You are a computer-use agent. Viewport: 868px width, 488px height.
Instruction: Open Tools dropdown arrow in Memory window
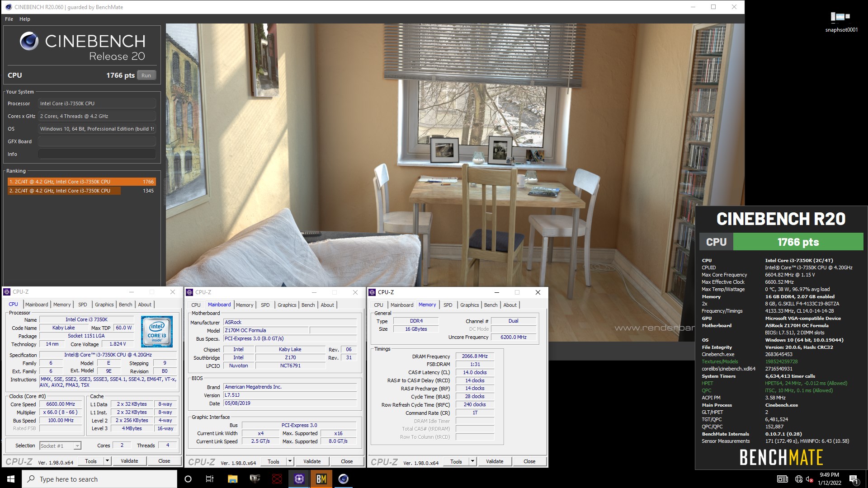(472, 461)
